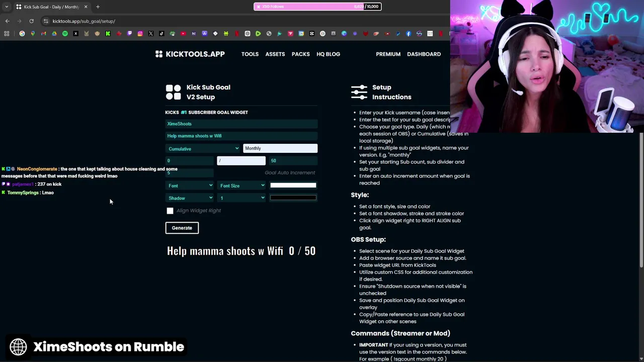The height and width of the screenshot is (362, 644).
Task: Open the Google Calendar bookmark
Action: (301, 34)
